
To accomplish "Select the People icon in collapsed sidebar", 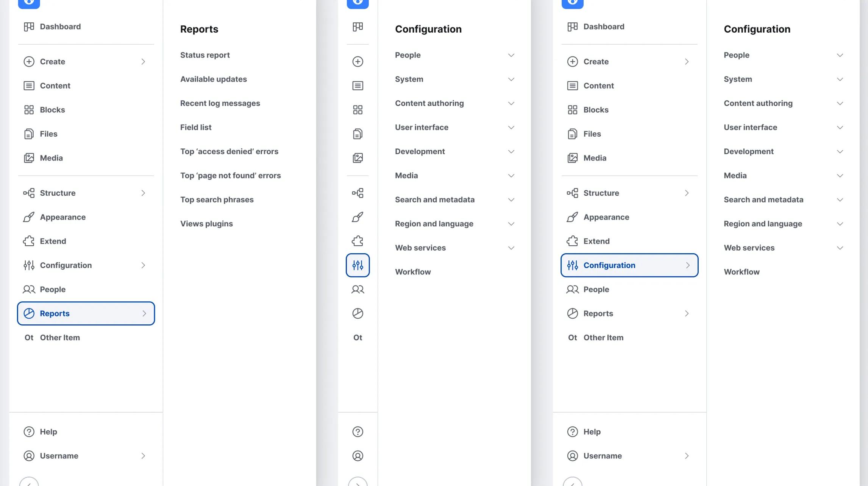I will [x=358, y=289].
